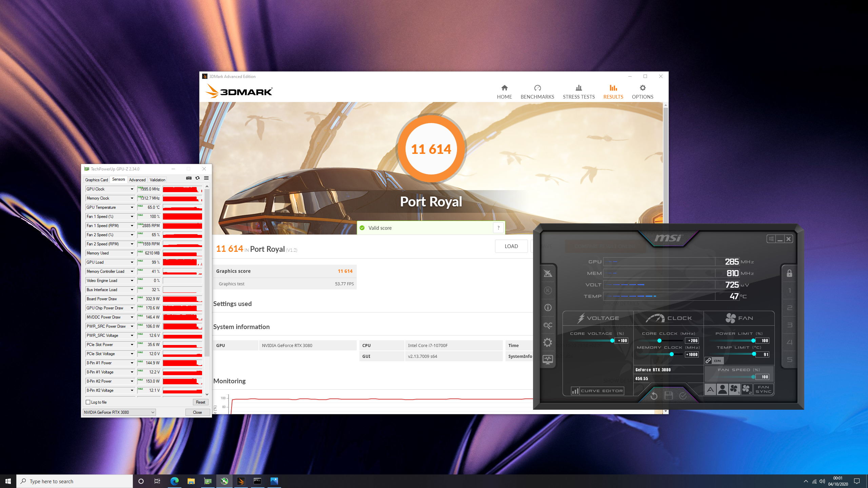This screenshot has height=488, width=868.
Task: Reset Afterburner settings with undo arrow
Action: coord(654,395)
